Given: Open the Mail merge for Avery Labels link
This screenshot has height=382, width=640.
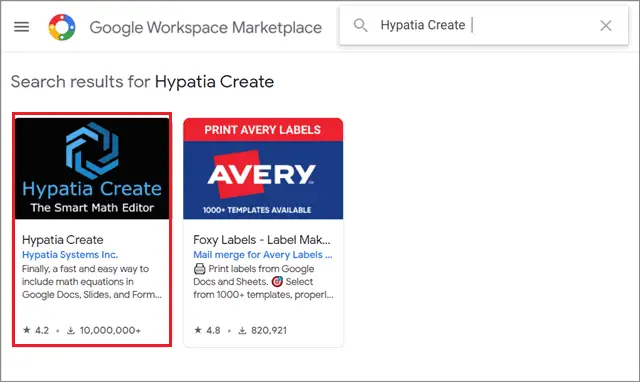Looking at the screenshot, I should 263,255.
